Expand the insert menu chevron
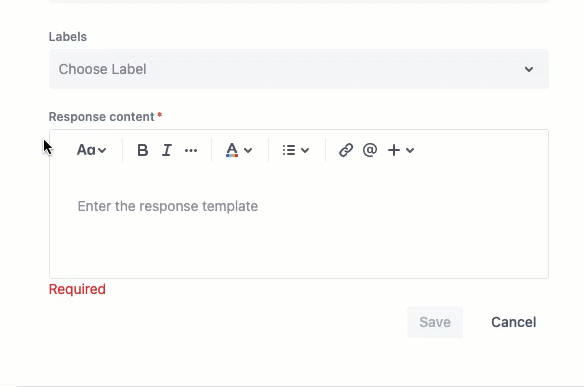Viewport: 584px width, 387px height. coord(410,150)
